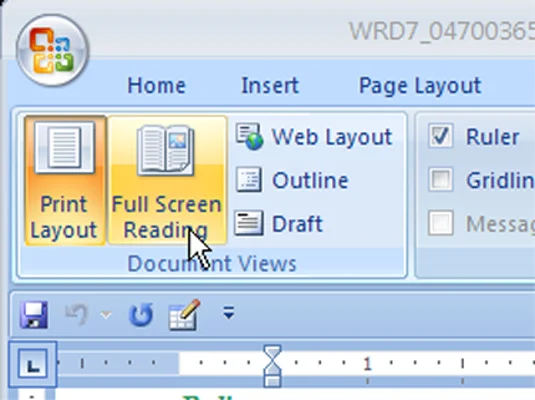Image resolution: width=535 pixels, height=400 pixels.
Task: Open the Home ribbon tab
Action: pyautogui.click(x=156, y=85)
